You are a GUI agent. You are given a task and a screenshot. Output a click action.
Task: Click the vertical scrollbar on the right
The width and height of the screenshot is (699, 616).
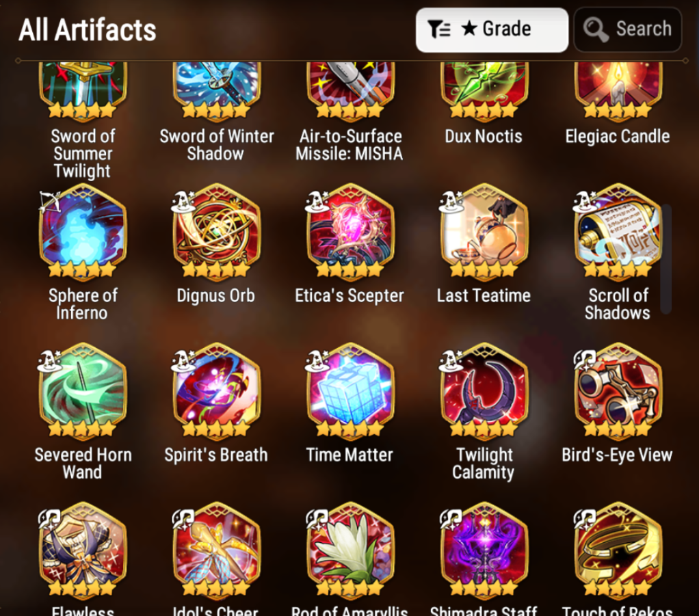click(x=666, y=259)
